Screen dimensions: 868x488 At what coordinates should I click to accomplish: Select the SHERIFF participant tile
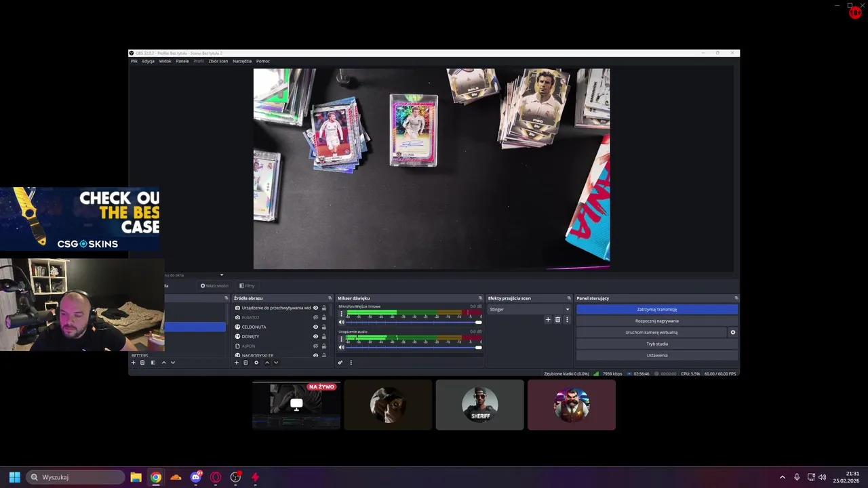pos(480,405)
